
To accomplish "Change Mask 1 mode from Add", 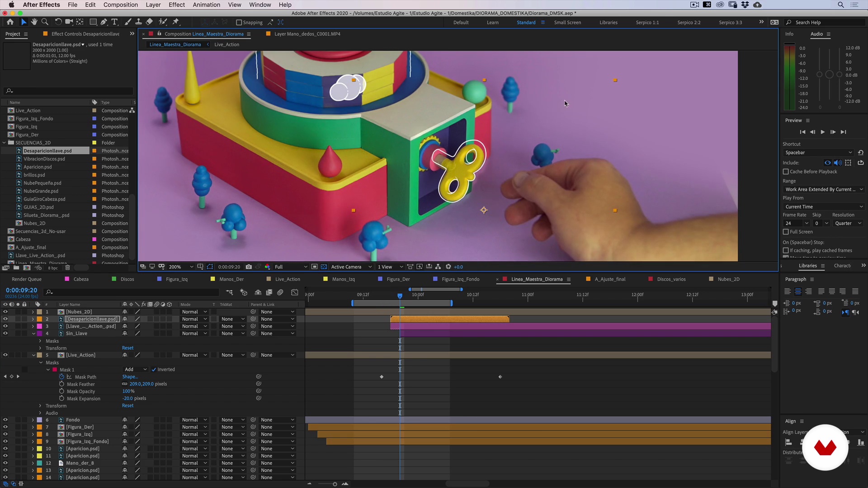I will pyautogui.click(x=136, y=370).
